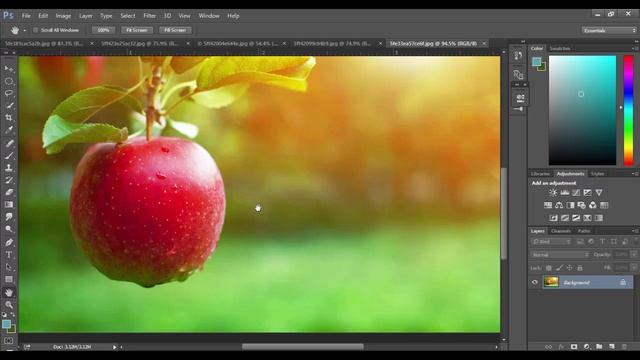This screenshot has width=640, height=360.
Task: Toggle Lock transparent pixels
Action: [549, 268]
